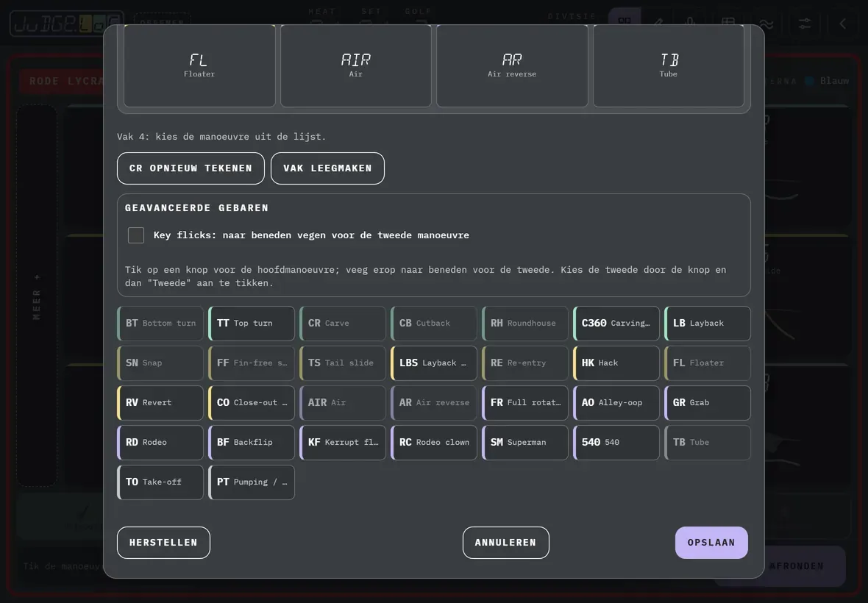Select the AO Alley-oop manoeuvre

point(616,403)
